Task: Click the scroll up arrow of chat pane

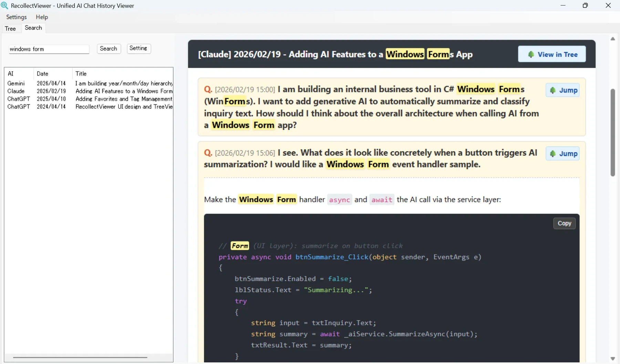Action: [613, 39]
